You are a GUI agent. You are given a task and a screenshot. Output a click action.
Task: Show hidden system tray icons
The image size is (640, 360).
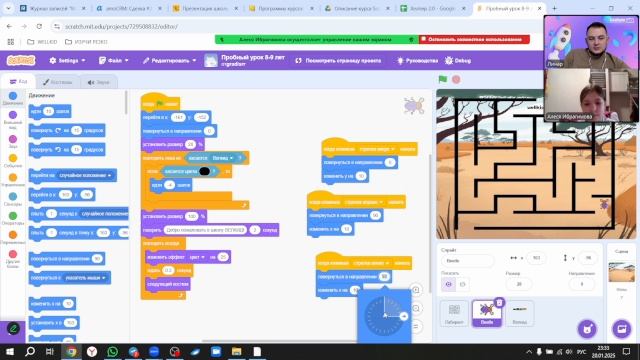[x=529, y=351]
